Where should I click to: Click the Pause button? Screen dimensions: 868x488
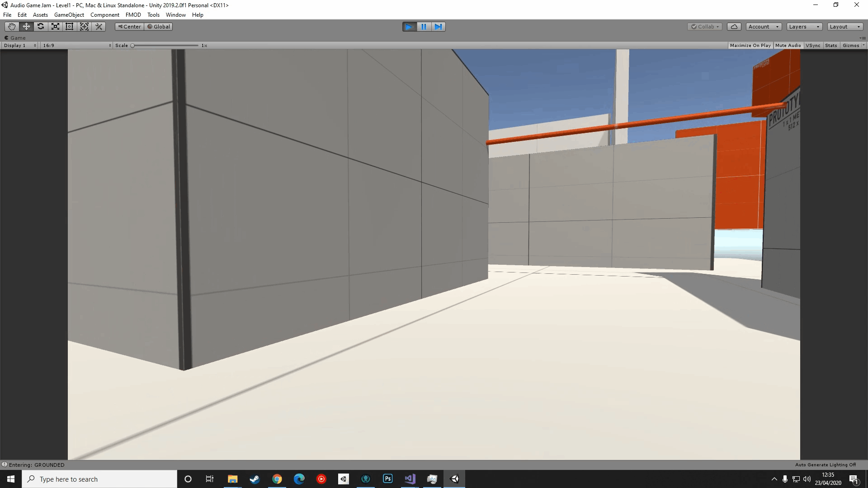pyautogui.click(x=424, y=27)
